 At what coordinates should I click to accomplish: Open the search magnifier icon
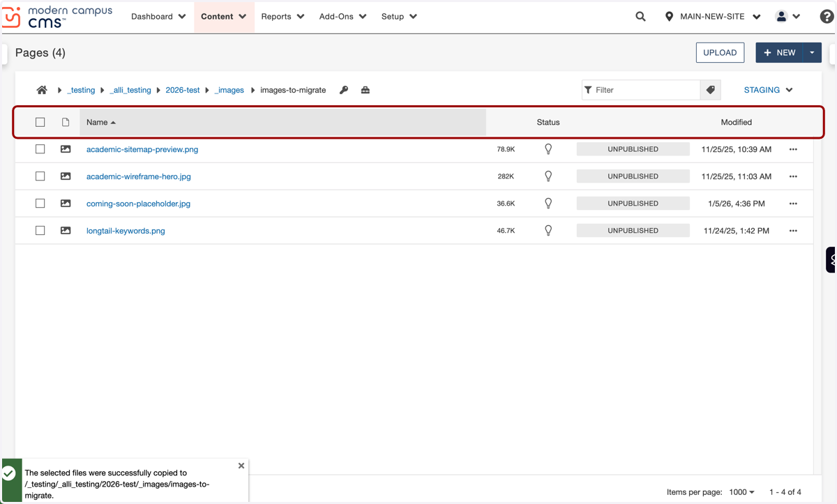point(640,17)
